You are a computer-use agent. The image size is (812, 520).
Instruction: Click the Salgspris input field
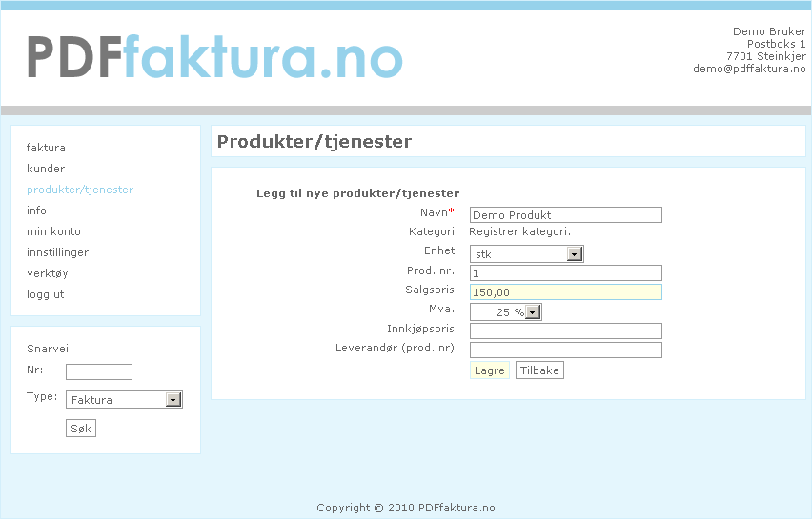565,292
